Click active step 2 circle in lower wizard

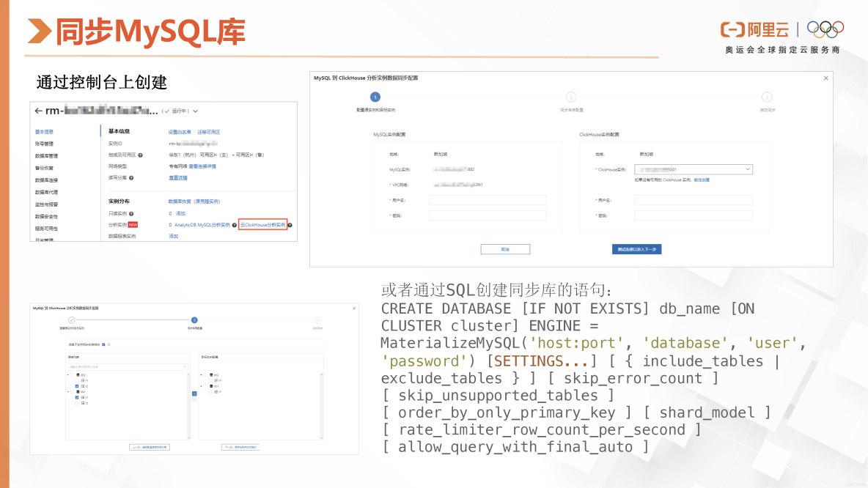[194, 319]
